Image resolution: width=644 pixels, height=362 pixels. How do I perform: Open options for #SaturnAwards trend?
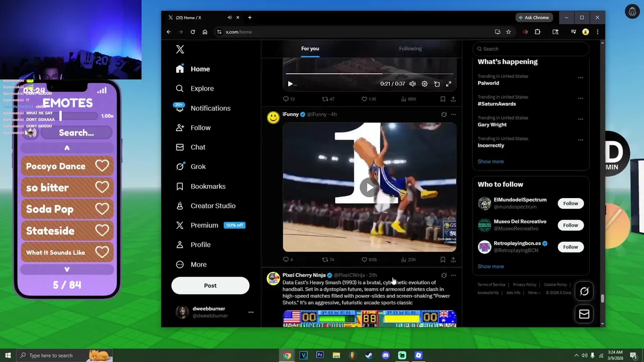pos(581,99)
